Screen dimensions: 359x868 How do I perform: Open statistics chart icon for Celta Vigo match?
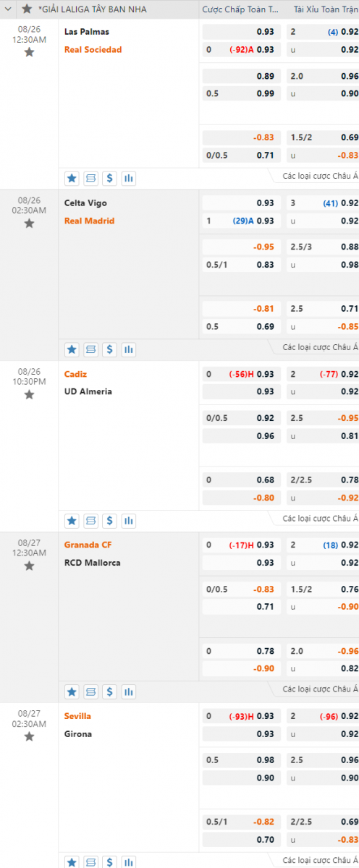(x=128, y=349)
